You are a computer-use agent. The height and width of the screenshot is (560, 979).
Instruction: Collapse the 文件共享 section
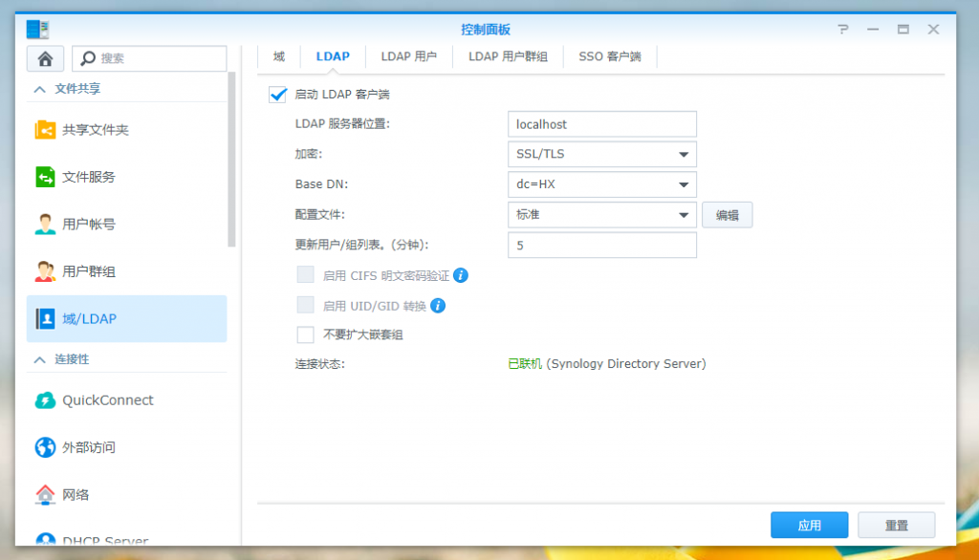39,89
